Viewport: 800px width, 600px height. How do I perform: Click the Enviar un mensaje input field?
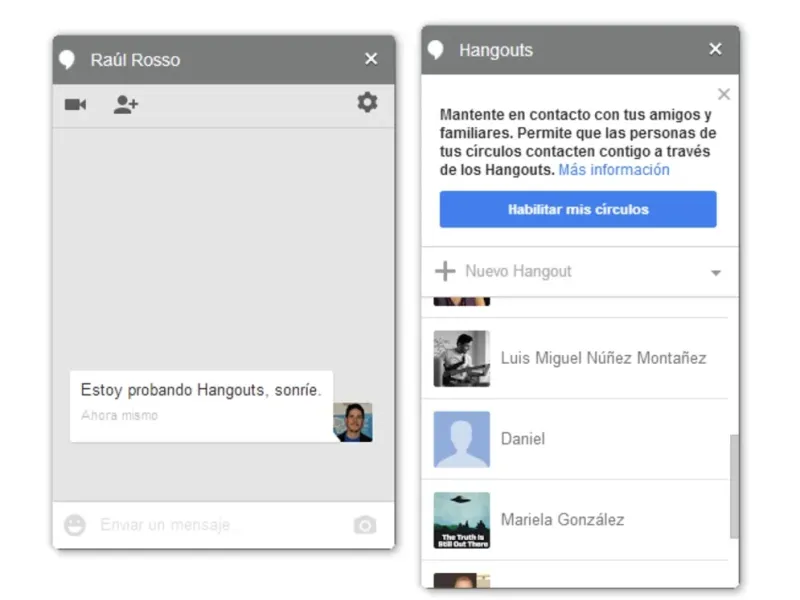click(x=223, y=525)
